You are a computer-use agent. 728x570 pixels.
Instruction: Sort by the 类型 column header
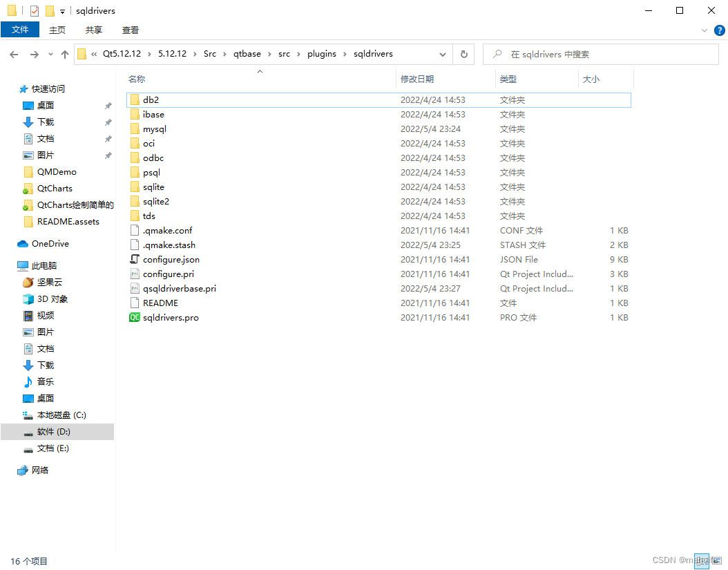pos(508,79)
